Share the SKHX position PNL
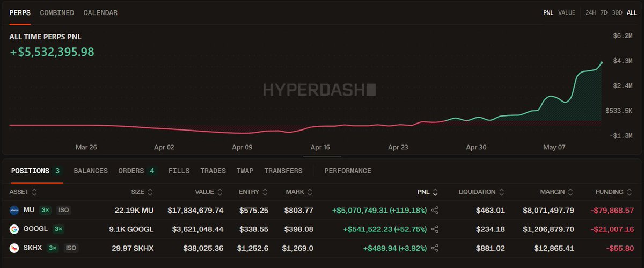 (435, 248)
